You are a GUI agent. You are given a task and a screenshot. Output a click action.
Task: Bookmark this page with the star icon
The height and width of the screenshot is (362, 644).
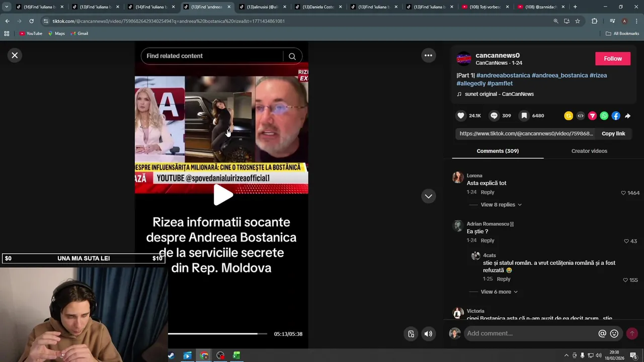pyautogui.click(x=578, y=21)
